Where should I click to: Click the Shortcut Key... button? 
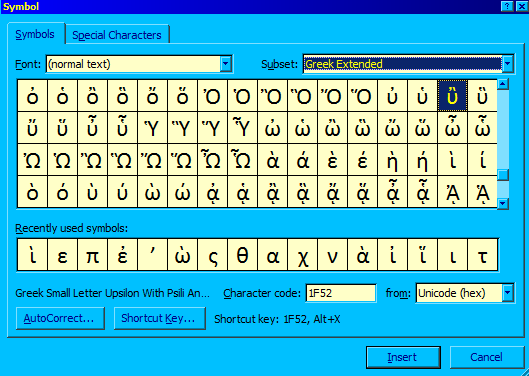[160, 318]
